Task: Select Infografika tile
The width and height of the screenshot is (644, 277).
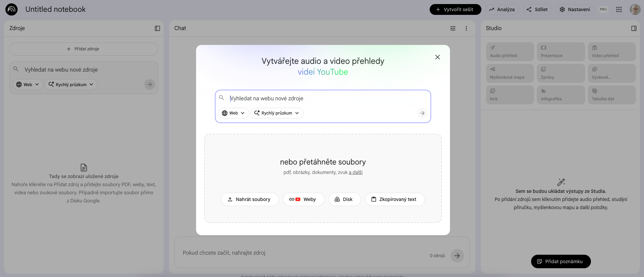Action: [561, 95]
